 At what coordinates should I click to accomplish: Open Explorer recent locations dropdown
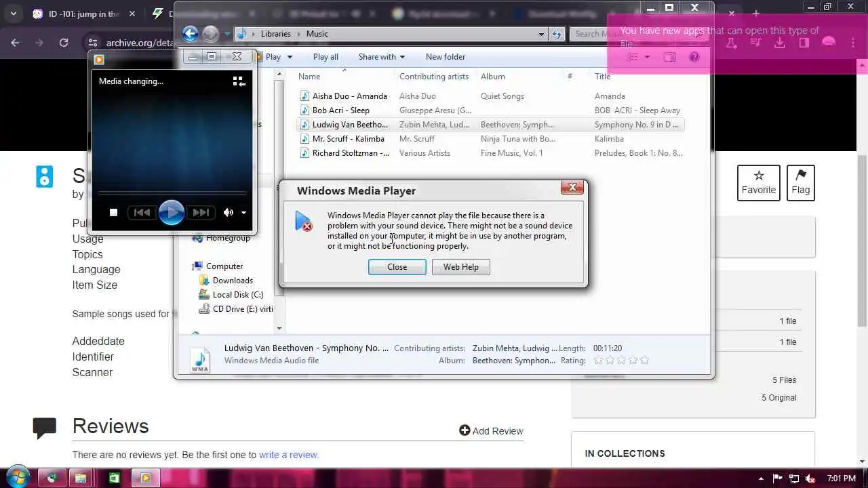coord(227,34)
